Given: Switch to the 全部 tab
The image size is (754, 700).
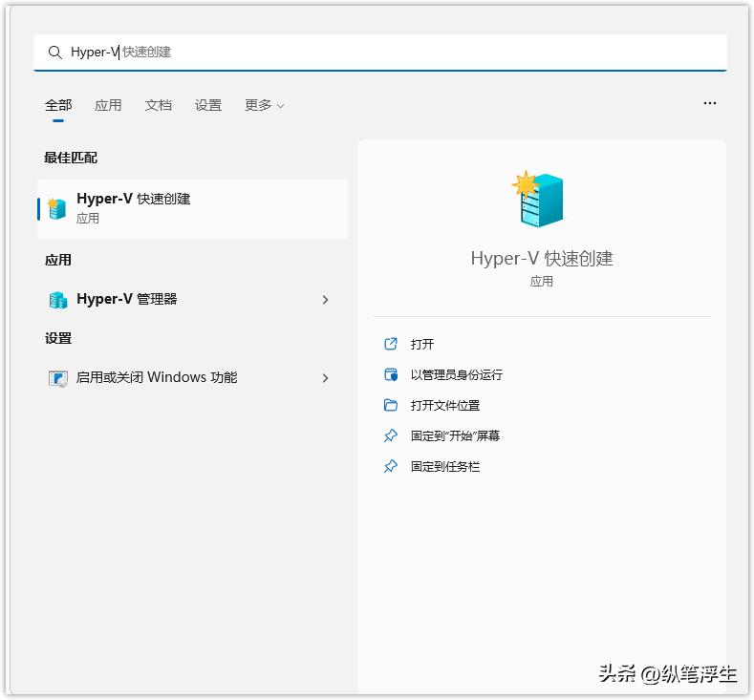Looking at the screenshot, I should [58, 105].
